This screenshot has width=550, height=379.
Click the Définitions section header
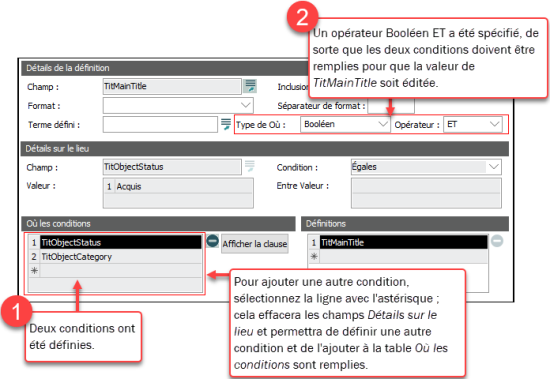[x=405, y=224]
